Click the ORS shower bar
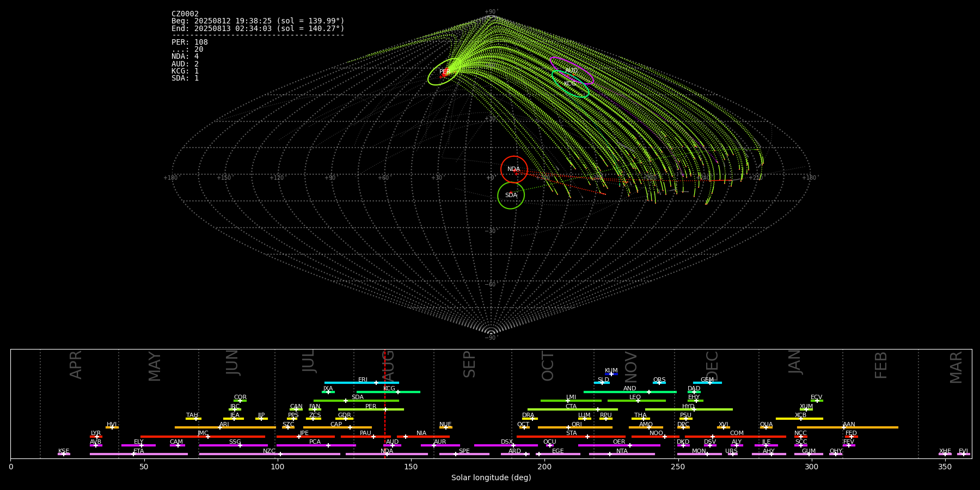 point(659,383)
